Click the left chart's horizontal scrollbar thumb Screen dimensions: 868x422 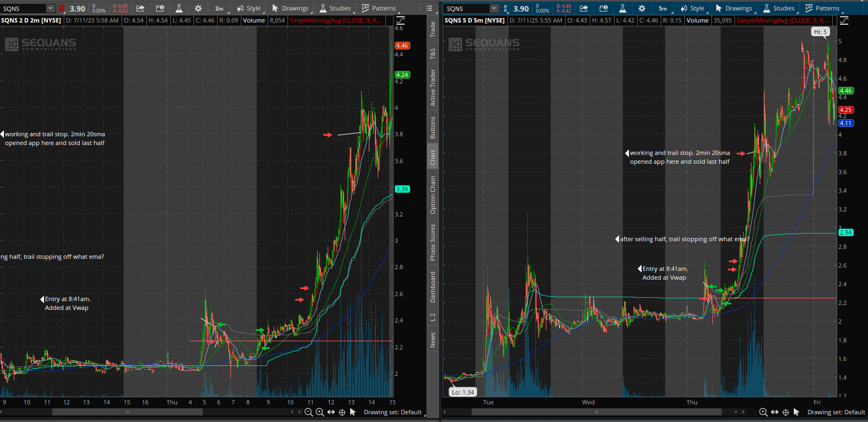128,412
